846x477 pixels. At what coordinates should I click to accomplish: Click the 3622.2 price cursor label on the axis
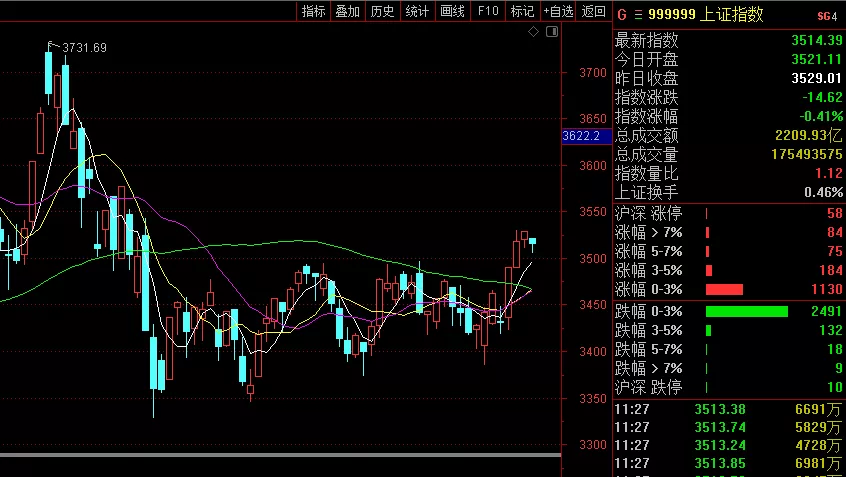point(586,135)
